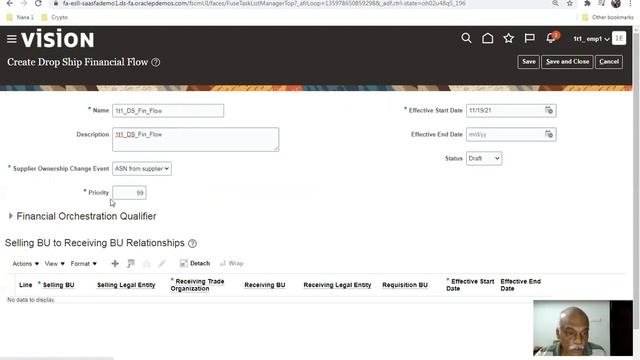
Task: Click the Save button
Action: click(x=528, y=62)
